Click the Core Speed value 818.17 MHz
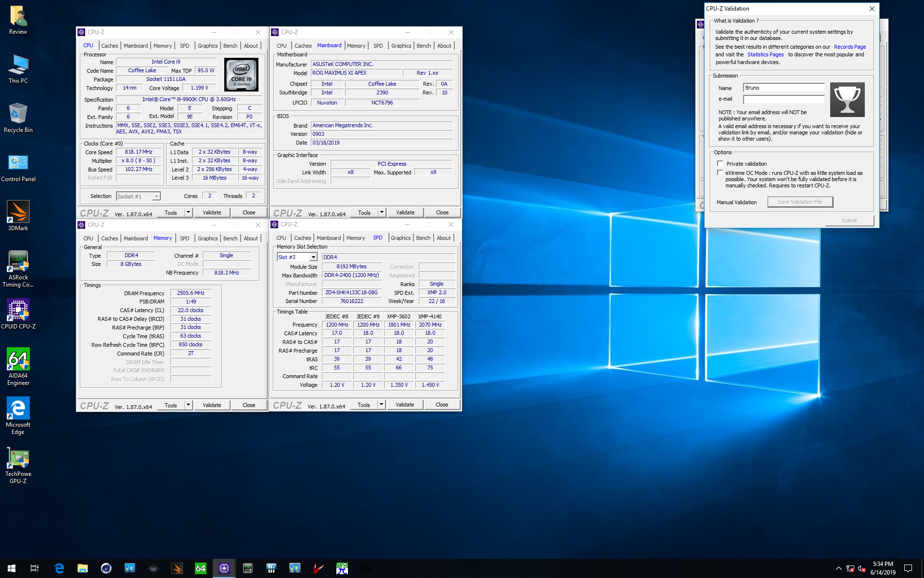This screenshot has height=578, width=924. point(139,152)
